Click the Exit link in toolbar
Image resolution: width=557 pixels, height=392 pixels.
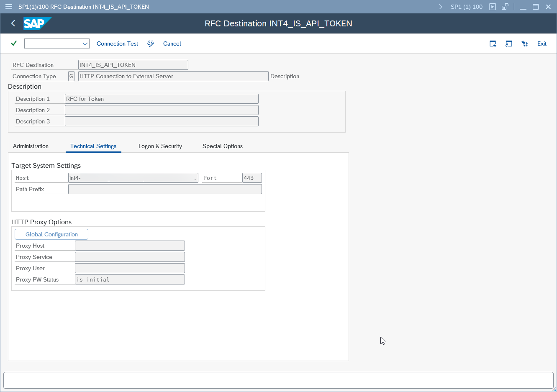(542, 44)
